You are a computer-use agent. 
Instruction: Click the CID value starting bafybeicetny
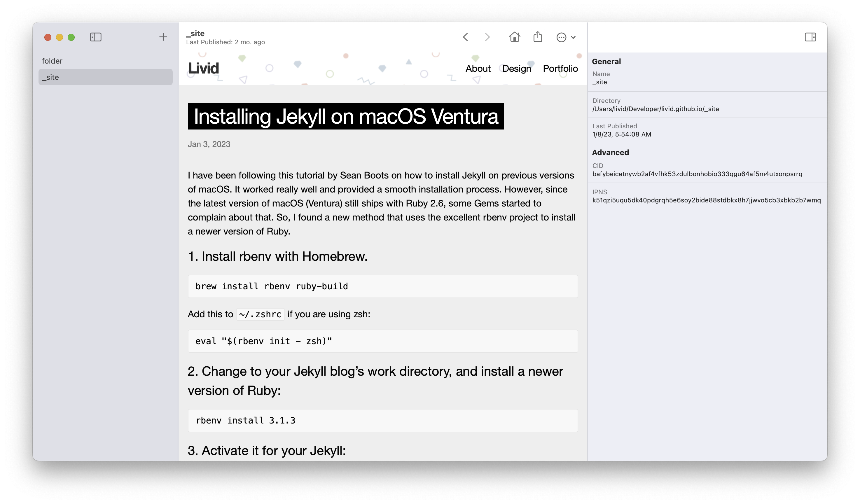(x=697, y=174)
